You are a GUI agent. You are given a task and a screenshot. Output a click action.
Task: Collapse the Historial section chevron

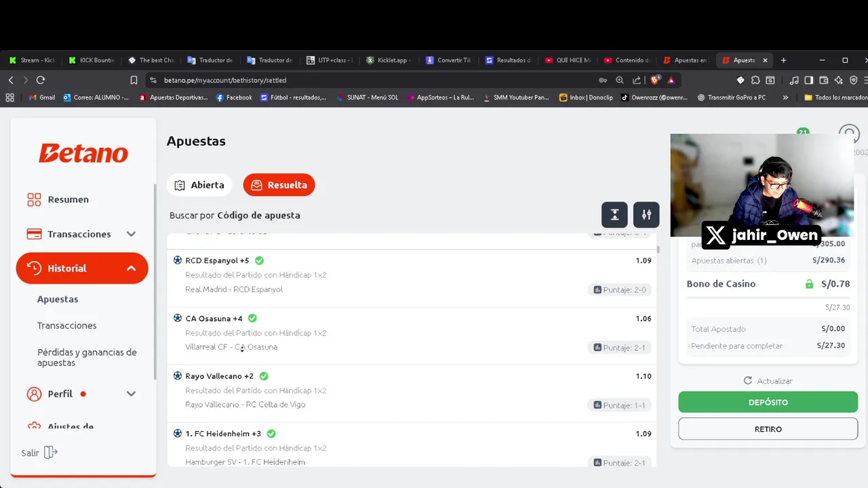tap(131, 268)
